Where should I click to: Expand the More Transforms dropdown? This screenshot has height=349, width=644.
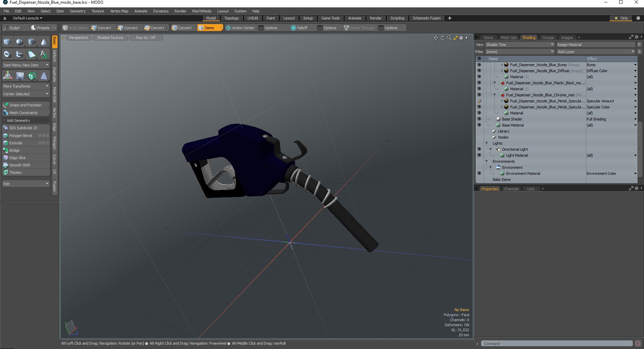pos(26,86)
